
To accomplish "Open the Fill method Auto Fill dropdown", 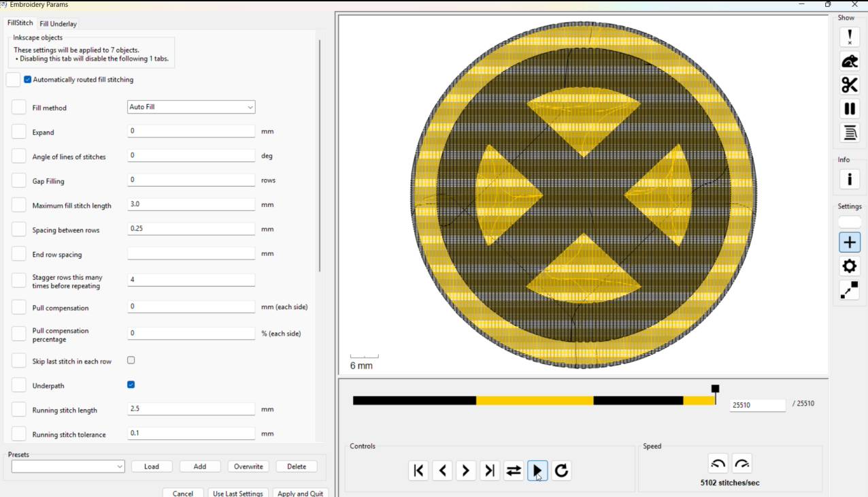I will pyautogui.click(x=191, y=107).
